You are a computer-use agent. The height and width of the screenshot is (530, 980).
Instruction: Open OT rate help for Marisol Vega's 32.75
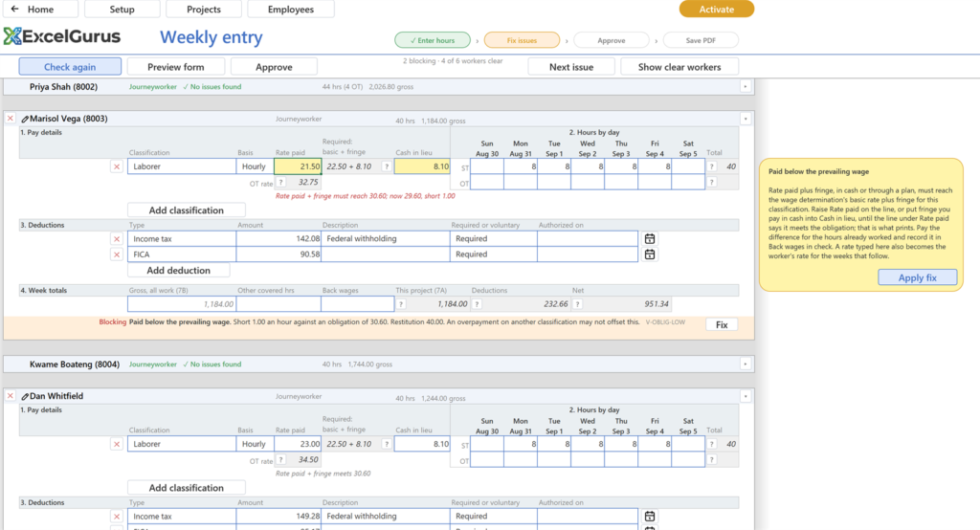(280, 183)
